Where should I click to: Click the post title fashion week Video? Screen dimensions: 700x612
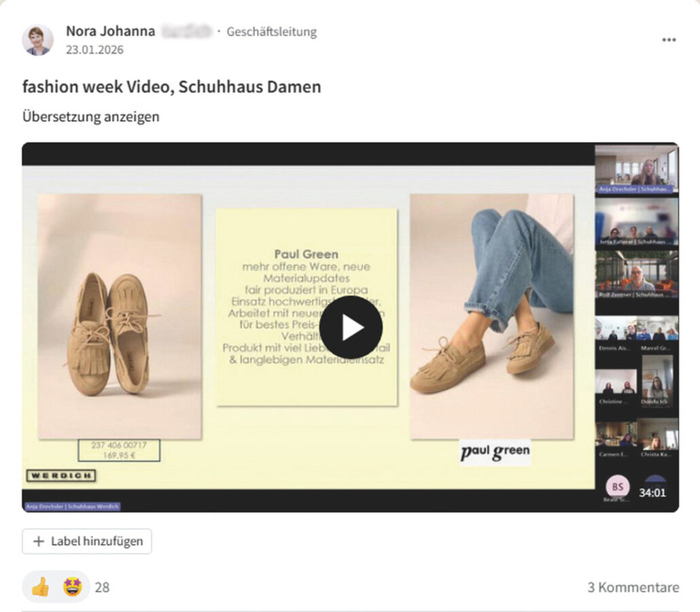[x=171, y=86]
